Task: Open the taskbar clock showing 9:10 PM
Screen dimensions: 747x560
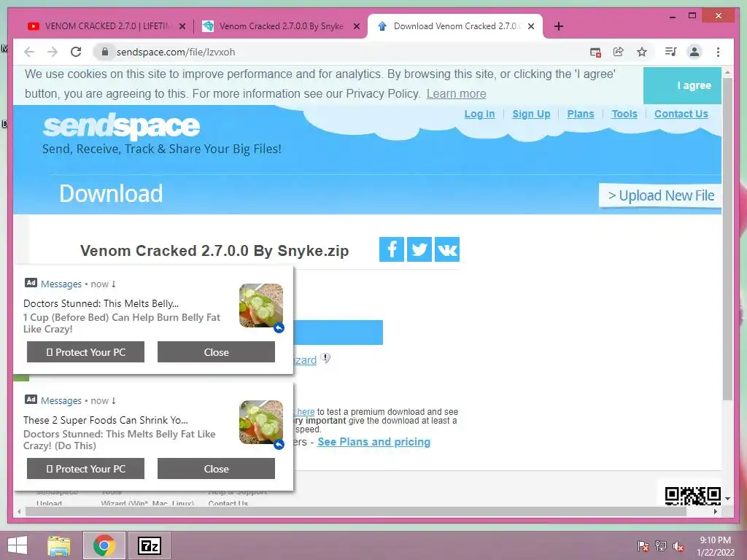Action: [x=715, y=546]
